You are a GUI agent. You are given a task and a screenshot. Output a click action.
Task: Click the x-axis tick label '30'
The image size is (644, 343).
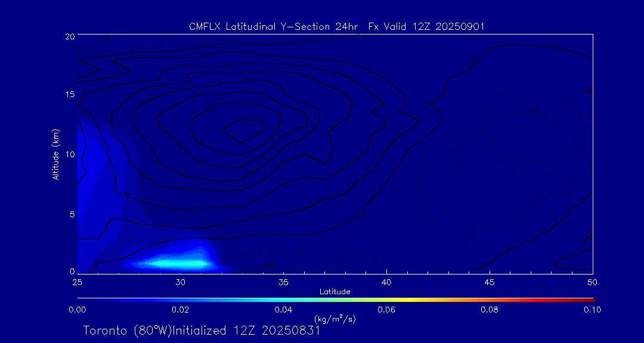point(180,282)
